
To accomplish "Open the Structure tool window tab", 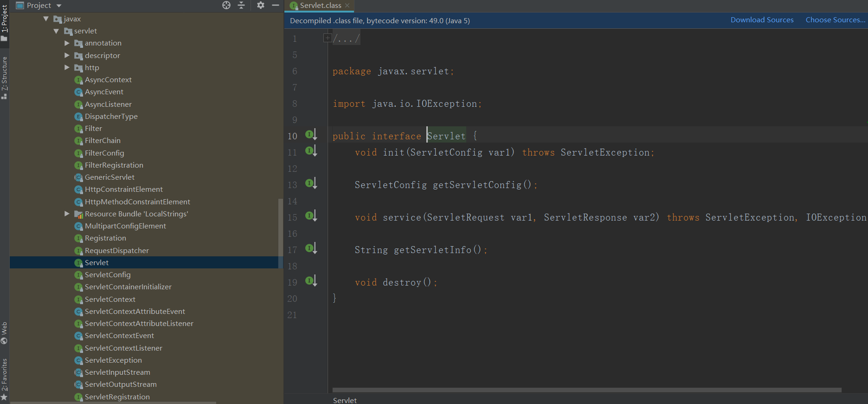I will coord(4,78).
